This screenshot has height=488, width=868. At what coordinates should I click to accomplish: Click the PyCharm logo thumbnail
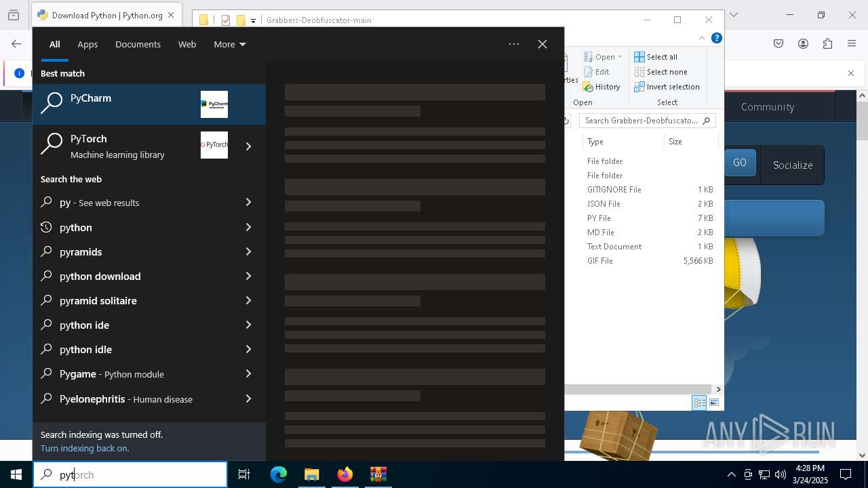click(214, 104)
